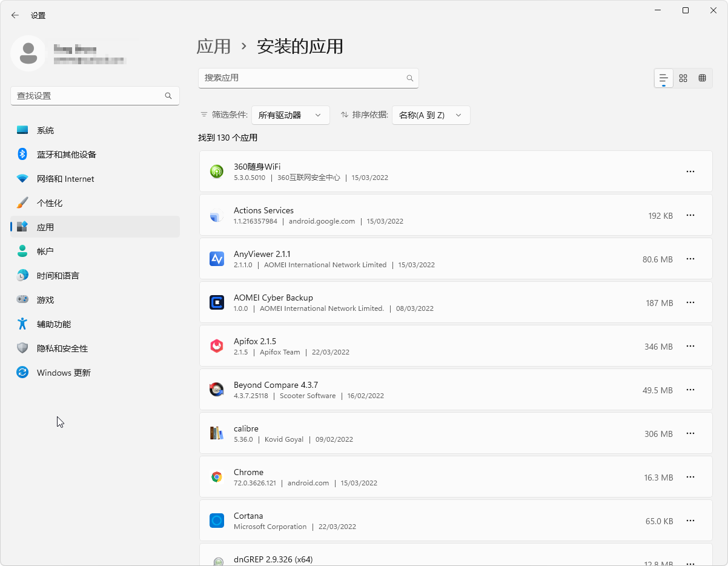
Task: Click the calibre books icon
Action: [217, 433]
